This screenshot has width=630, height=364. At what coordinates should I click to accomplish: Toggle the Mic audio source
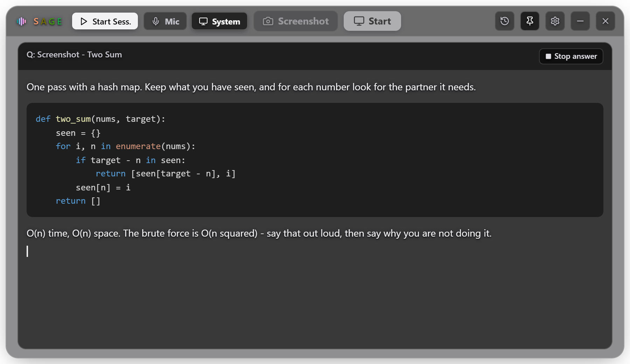[x=165, y=21]
